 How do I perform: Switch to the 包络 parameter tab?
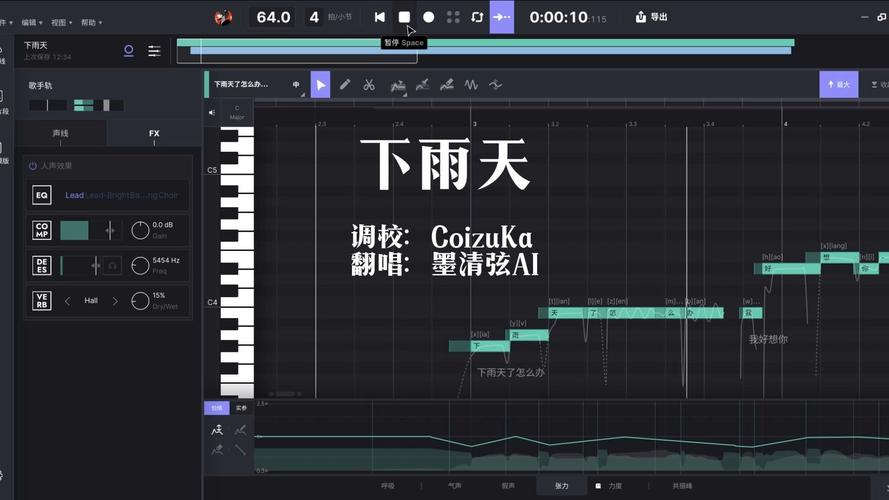point(217,408)
